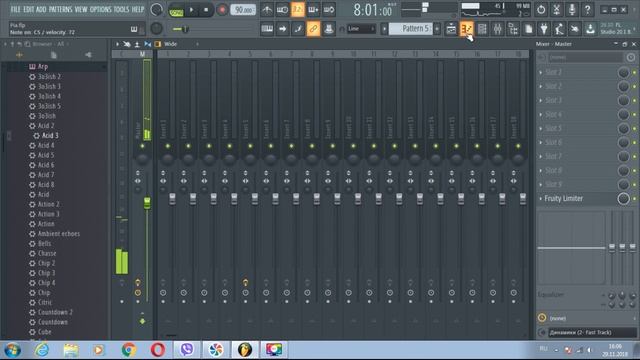Click the arrow left of Pattern 5

coord(384,29)
